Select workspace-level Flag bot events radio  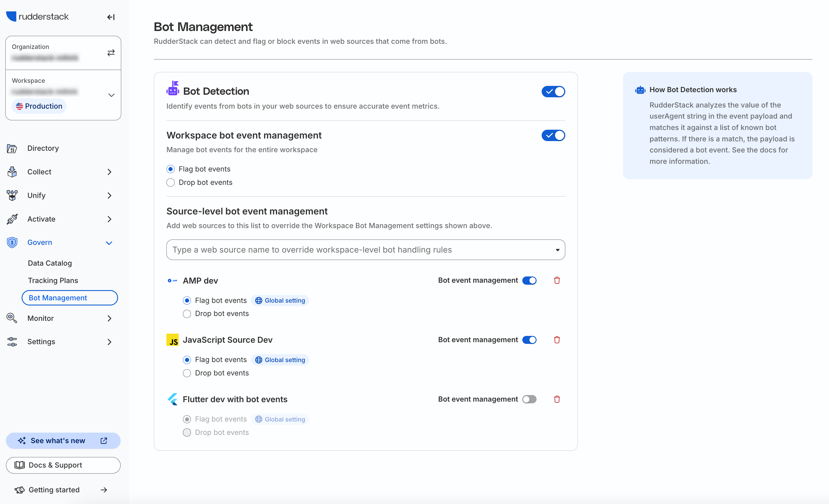tap(171, 169)
